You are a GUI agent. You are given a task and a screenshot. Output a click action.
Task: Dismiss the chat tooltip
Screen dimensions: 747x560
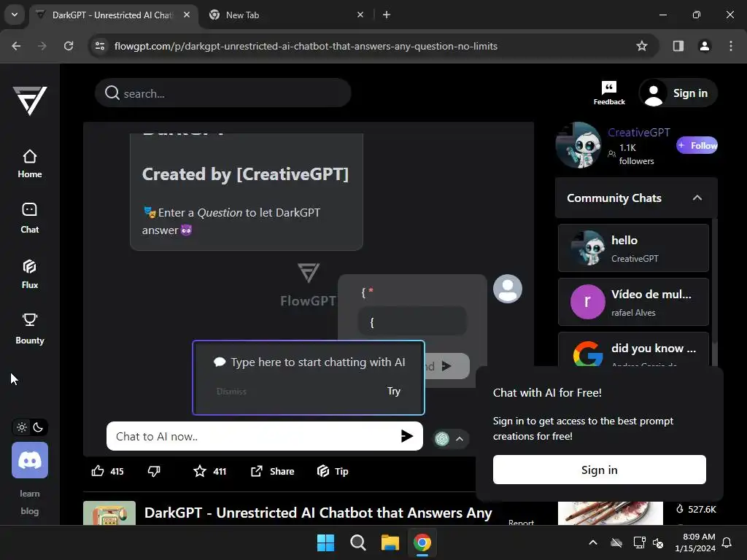point(231,392)
